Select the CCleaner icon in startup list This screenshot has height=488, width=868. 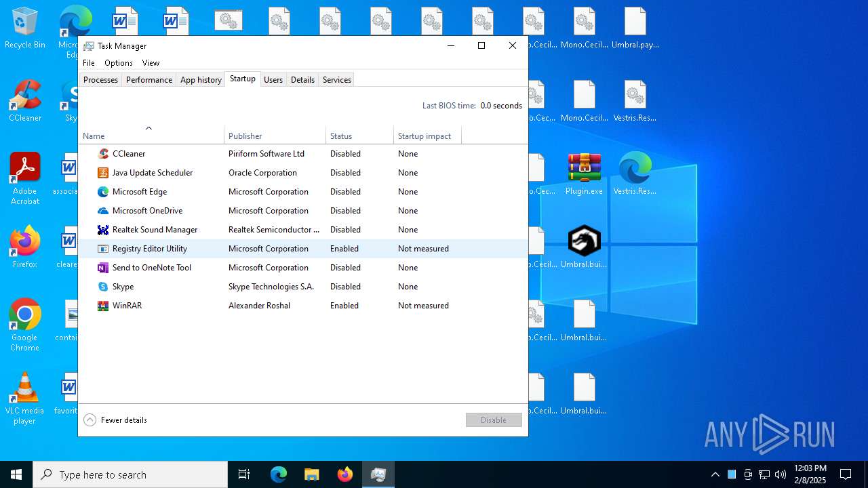[x=103, y=154]
